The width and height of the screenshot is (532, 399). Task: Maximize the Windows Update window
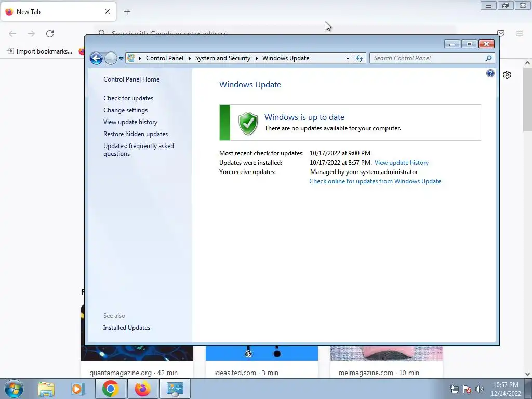(469, 44)
